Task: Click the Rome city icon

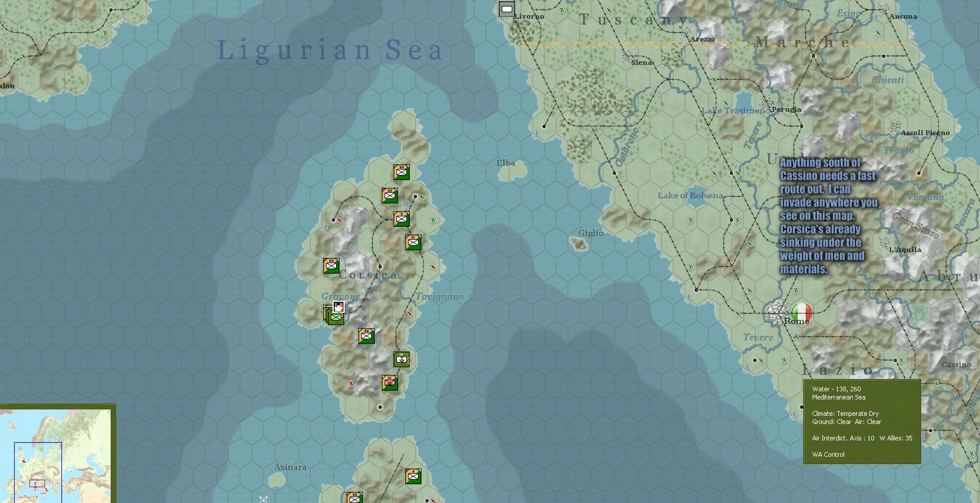Action: coord(778,312)
